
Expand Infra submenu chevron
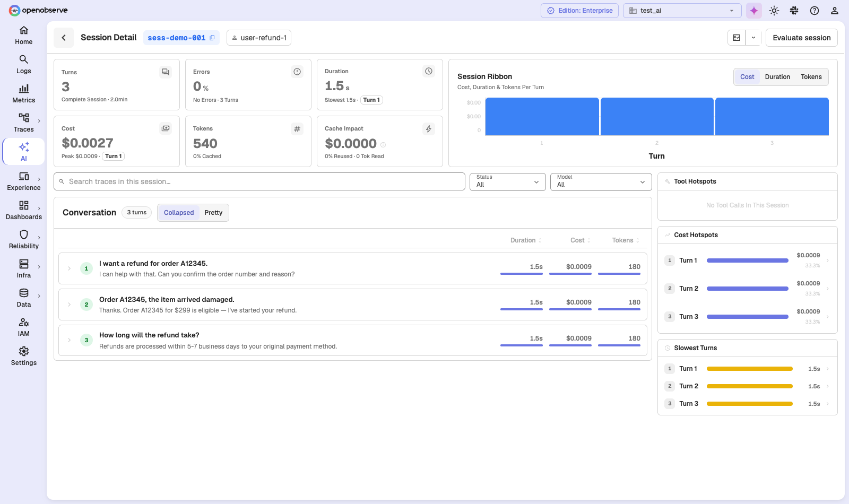(x=39, y=267)
